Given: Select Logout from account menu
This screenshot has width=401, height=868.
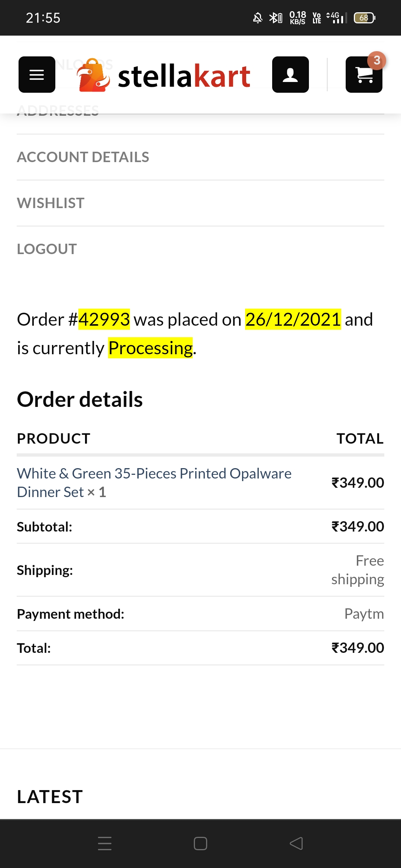Looking at the screenshot, I should (x=47, y=249).
